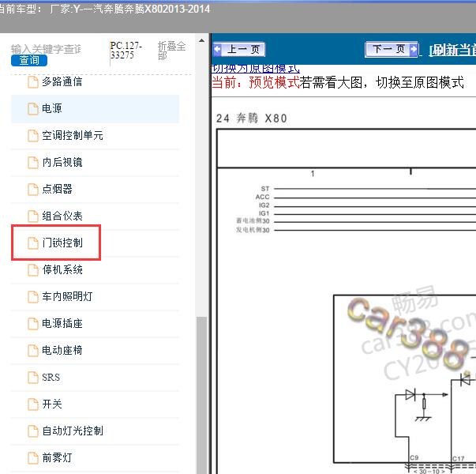476x474 pixels.
Task: Click document icon beside 组合仪表
Action: pyautogui.click(x=33, y=216)
